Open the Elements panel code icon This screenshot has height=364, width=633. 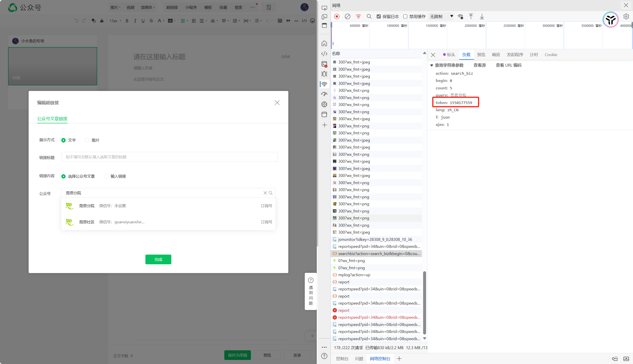(x=324, y=54)
